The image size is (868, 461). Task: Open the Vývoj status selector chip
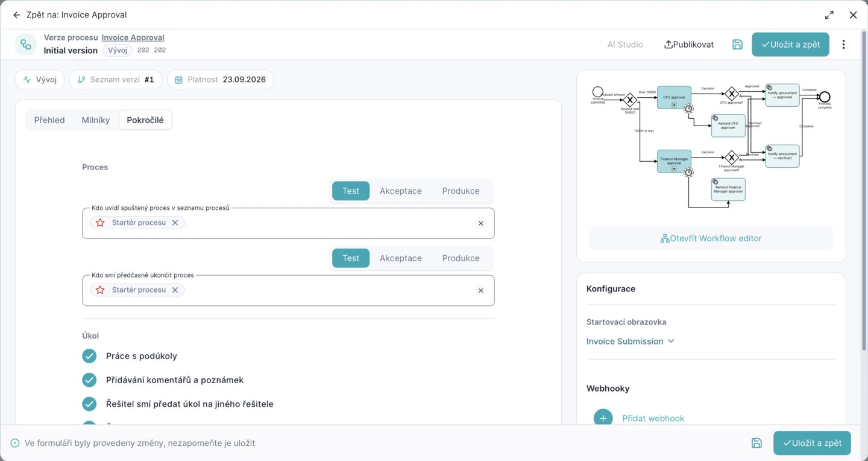pos(40,80)
